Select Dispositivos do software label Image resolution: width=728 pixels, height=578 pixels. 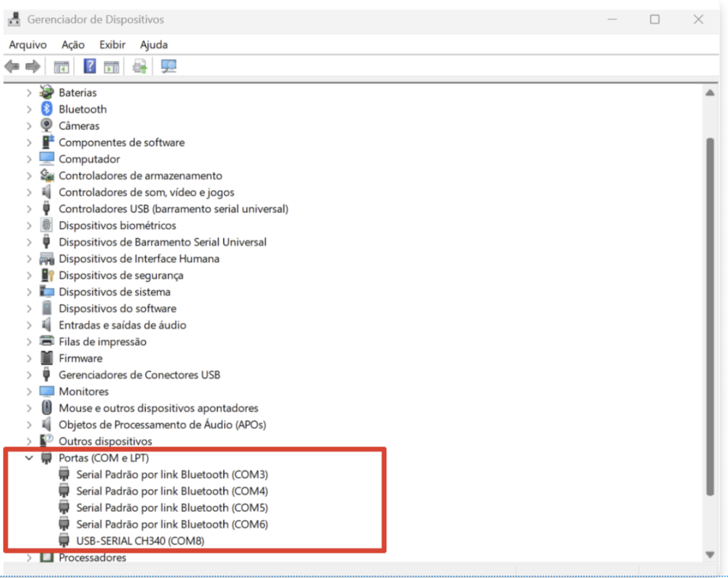pos(117,308)
